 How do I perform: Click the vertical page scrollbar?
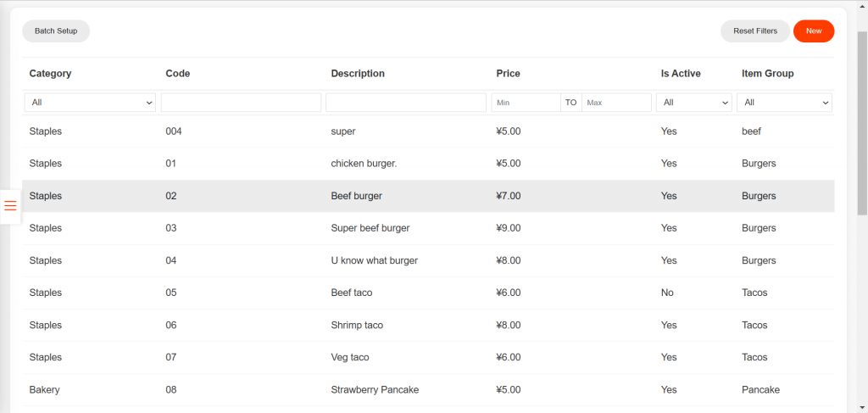pyautogui.click(x=862, y=127)
